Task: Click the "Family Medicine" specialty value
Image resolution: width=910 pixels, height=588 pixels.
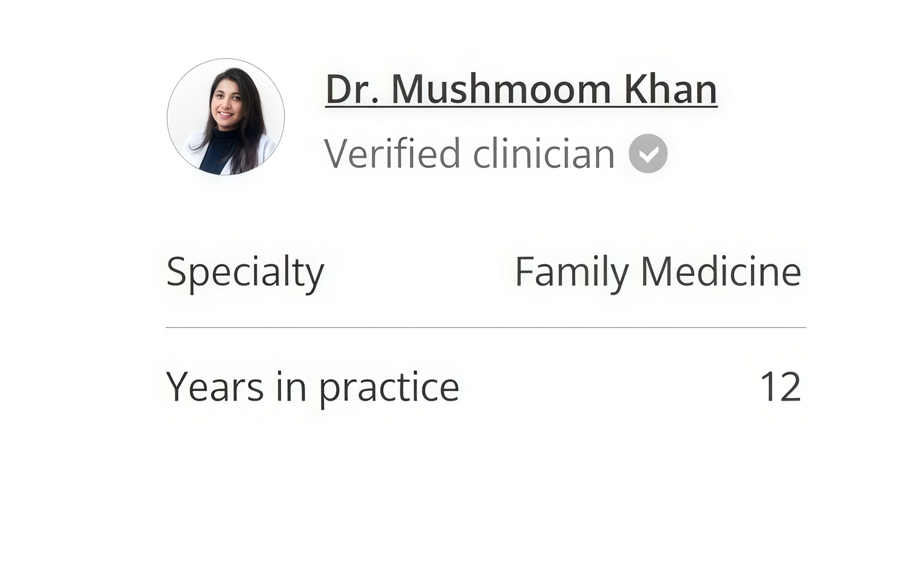Action: pyautogui.click(x=658, y=272)
